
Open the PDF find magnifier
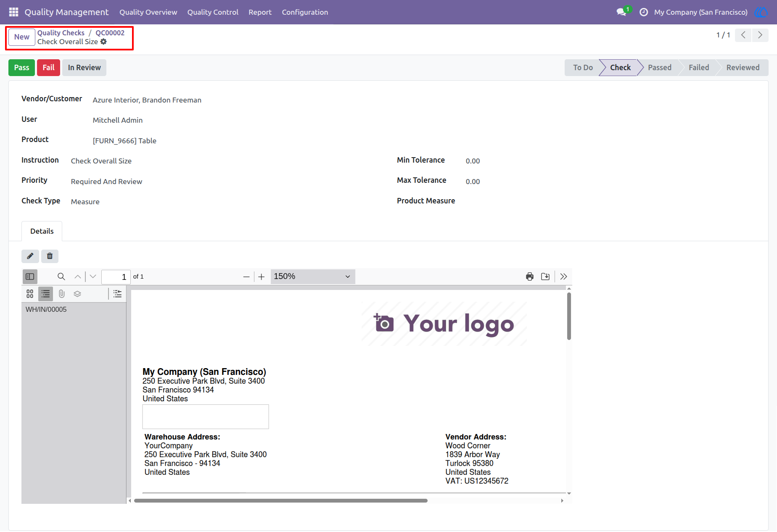point(61,277)
